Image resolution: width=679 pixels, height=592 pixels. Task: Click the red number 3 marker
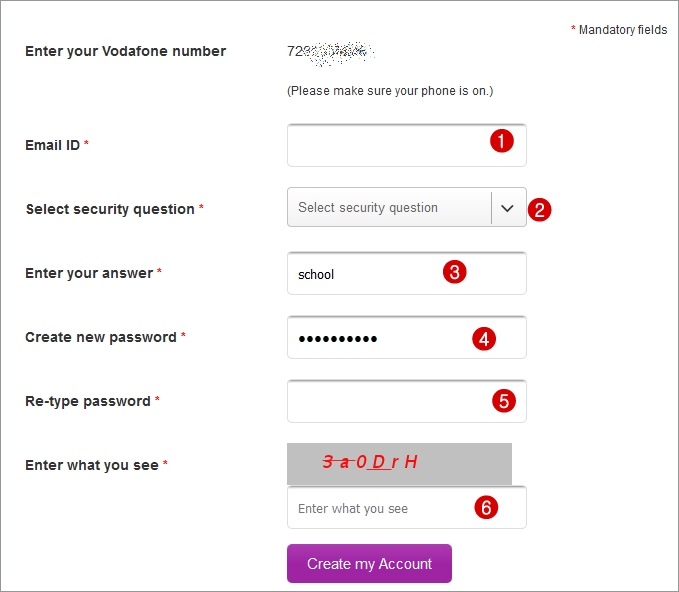[x=454, y=272]
